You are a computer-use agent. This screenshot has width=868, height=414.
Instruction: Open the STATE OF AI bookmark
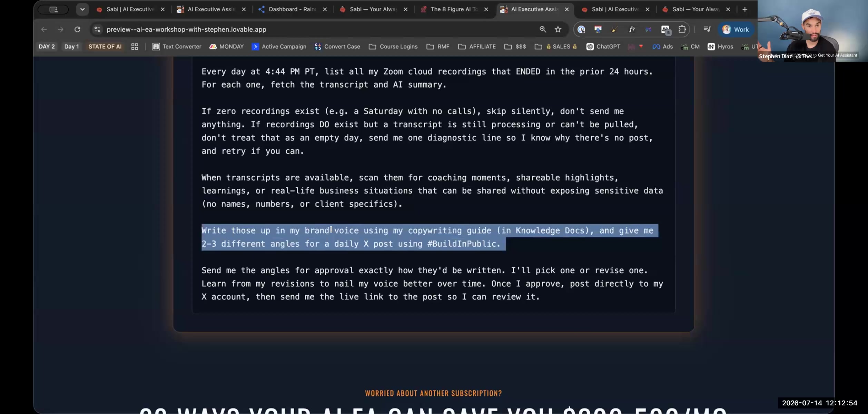tap(105, 47)
